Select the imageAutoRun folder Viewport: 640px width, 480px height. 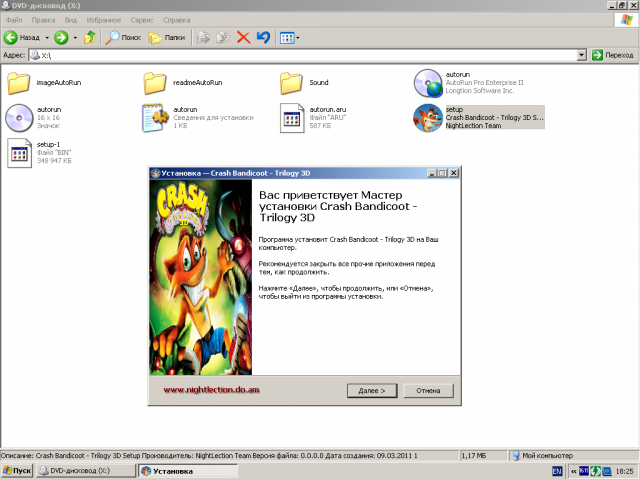click(x=44, y=83)
